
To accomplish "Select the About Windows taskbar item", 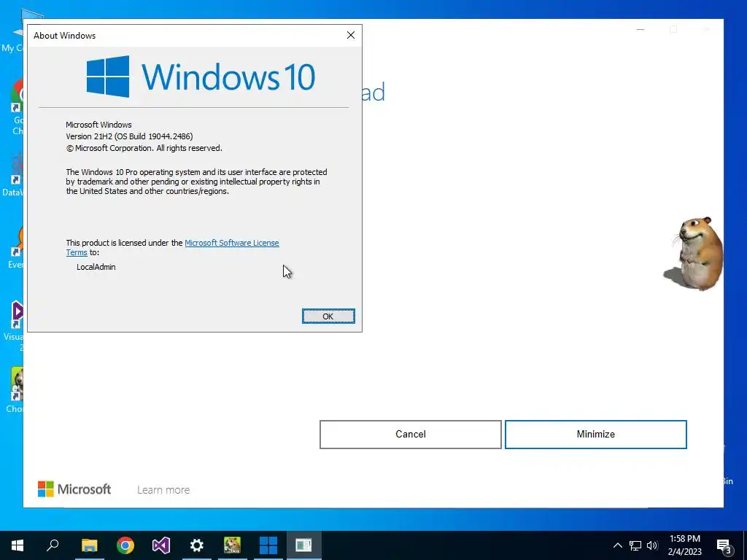I will [x=304, y=545].
